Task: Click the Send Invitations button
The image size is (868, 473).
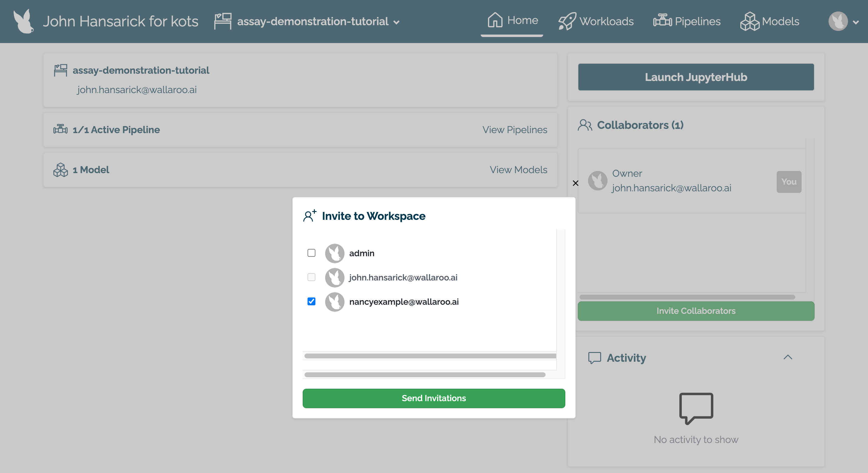Action: (x=434, y=398)
